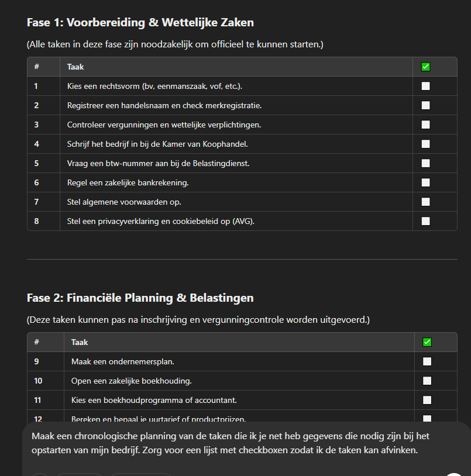Mark 'Open een zakelijke boekhouding' as done
This screenshot has height=476, width=471.
coord(427,381)
